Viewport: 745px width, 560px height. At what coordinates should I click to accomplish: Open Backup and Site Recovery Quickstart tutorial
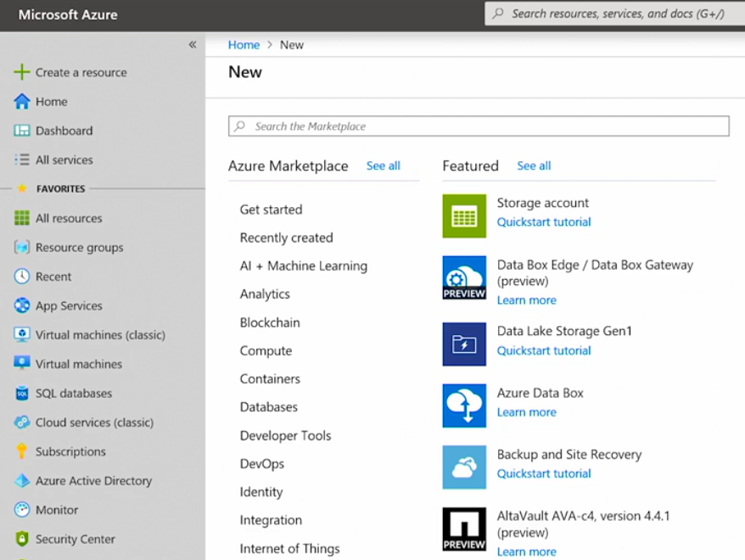click(x=544, y=473)
